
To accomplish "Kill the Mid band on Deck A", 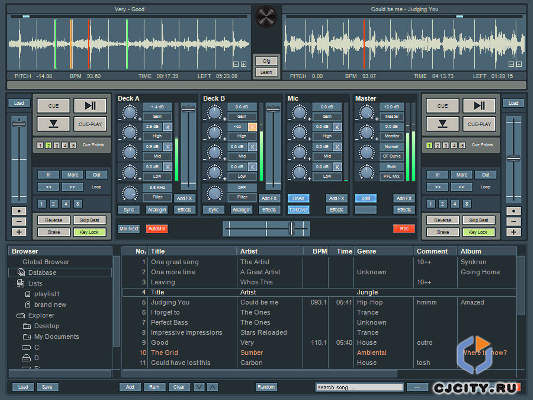I will coord(168,146).
